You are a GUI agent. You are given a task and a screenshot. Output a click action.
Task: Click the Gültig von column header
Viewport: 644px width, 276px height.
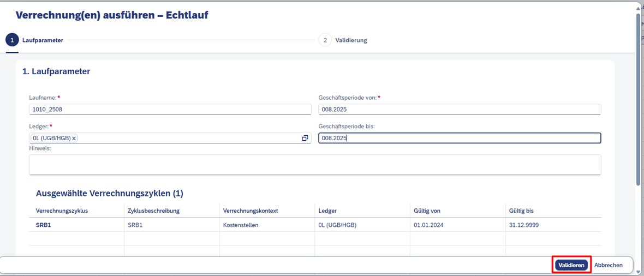tap(427, 211)
